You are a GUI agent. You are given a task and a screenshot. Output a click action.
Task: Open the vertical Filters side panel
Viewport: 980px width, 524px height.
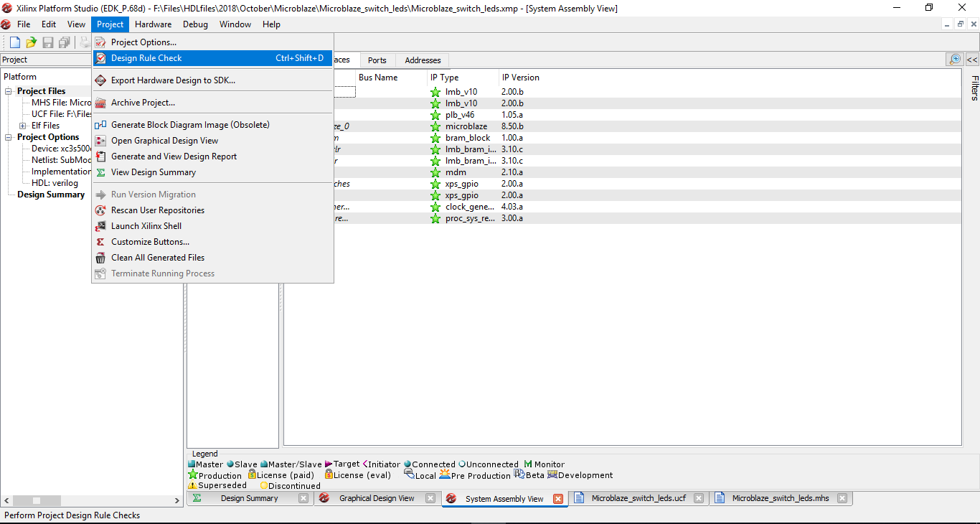point(974,88)
